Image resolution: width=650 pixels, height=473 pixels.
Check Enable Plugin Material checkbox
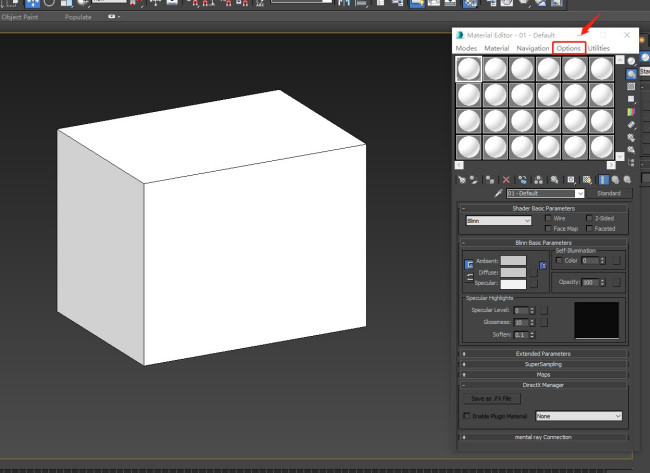(467, 415)
